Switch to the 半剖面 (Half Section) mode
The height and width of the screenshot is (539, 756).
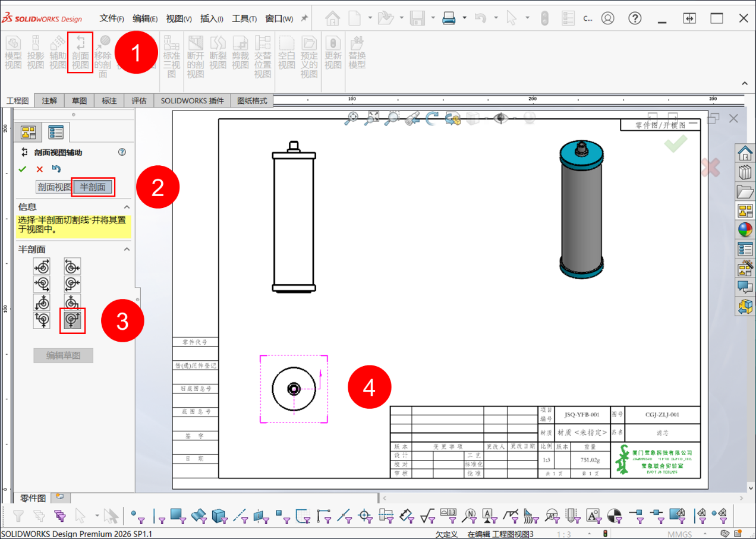click(93, 187)
